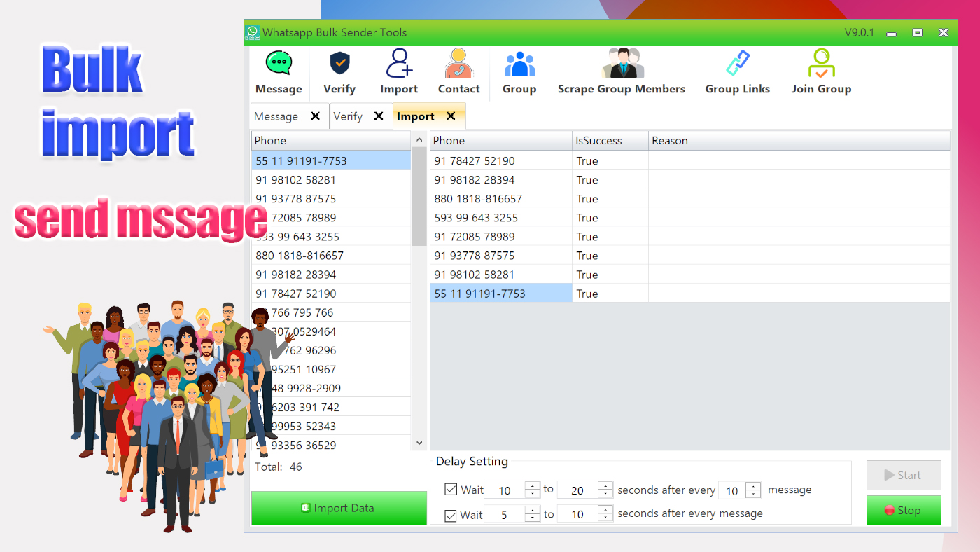980x552 pixels.
Task: Click the Phone column header in results table
Action: click(x=501, y=140)
